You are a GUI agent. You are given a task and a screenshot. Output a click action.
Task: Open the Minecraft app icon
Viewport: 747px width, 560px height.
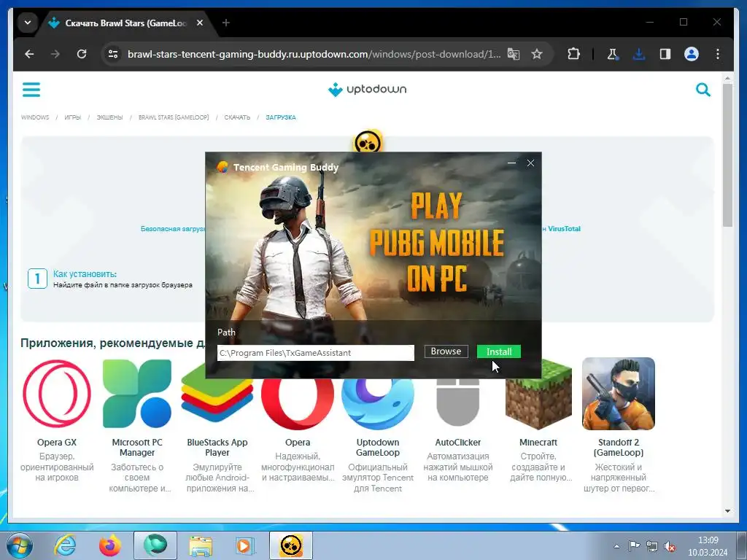pos(538,394)
